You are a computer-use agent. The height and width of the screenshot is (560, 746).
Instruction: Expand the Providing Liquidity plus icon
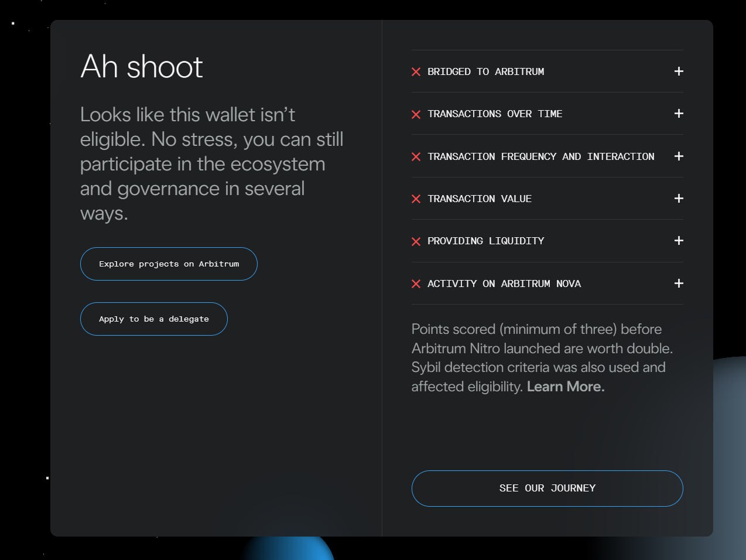coord(679,241)
